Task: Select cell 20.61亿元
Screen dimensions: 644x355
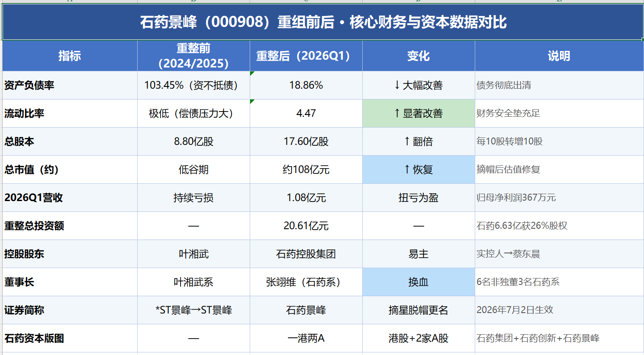Action: point(306,226)
